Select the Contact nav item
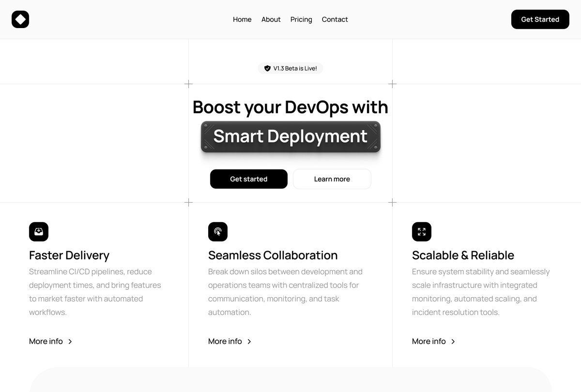Viewport: 581px width, 392px height. (335, 19)
